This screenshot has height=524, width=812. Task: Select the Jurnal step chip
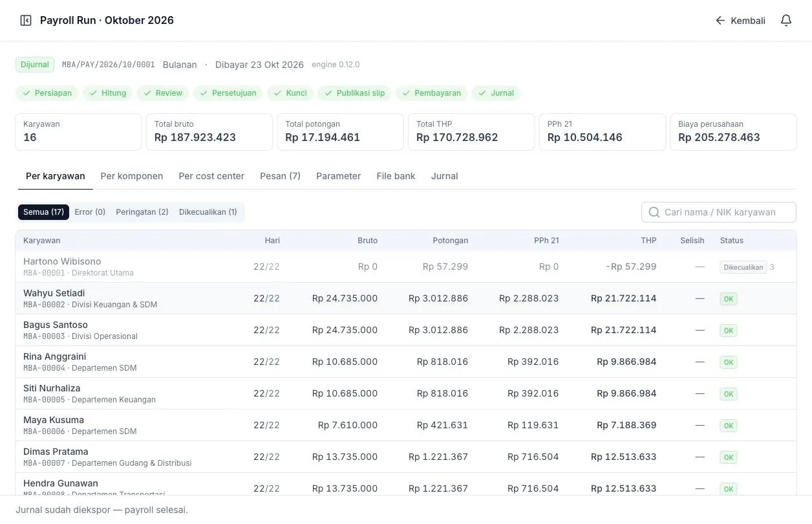coord(496,93)
